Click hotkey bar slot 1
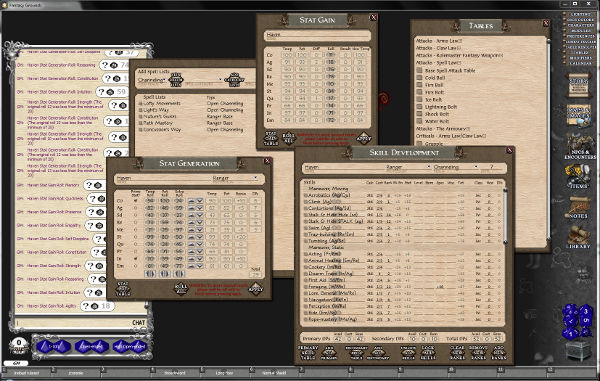Viewport: 600px width, 381px height. pyautogui.click(x=27, y=372)
